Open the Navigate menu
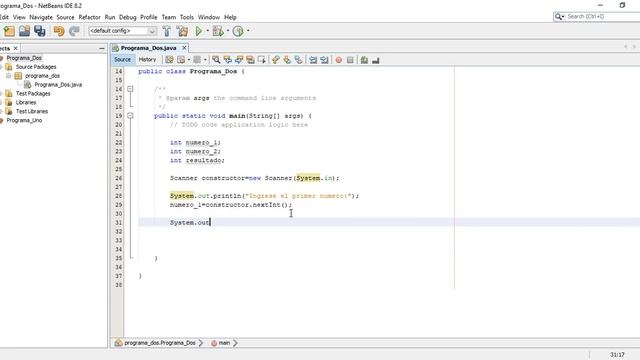 point(41,17)
